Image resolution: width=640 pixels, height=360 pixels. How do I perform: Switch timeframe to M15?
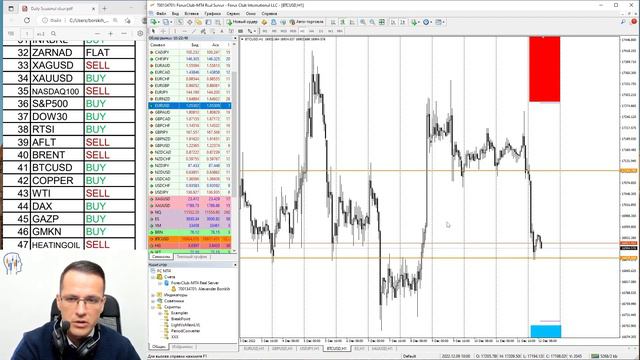[283, 31]
